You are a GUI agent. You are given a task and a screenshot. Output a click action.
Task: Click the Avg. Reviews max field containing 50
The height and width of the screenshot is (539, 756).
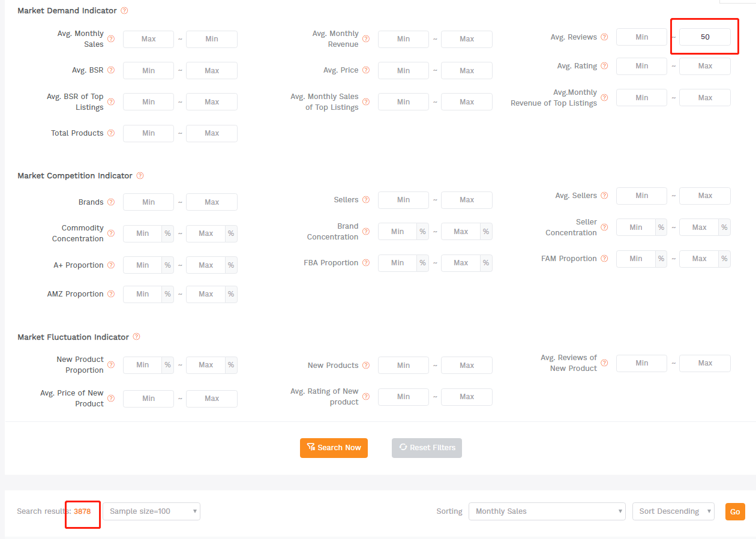click(704, 37)
